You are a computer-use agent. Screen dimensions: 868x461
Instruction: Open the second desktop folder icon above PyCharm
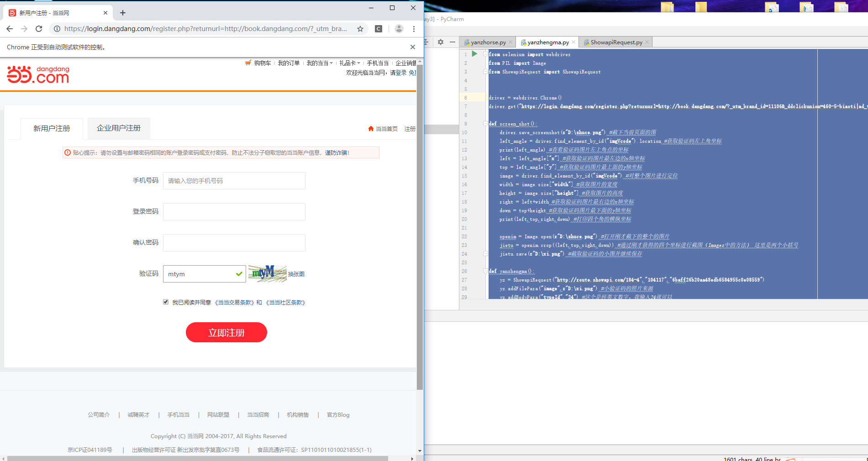701,7
